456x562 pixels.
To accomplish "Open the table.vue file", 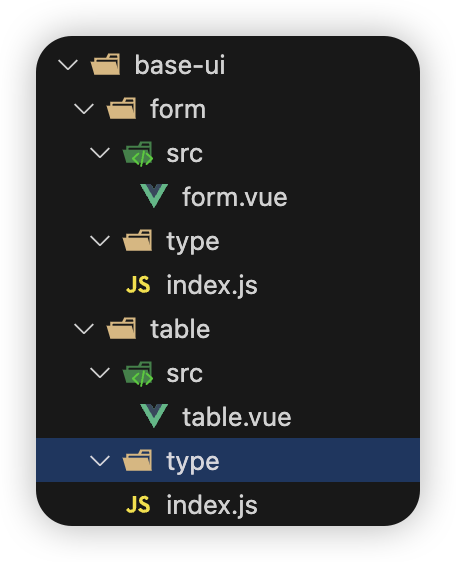I will pos(237,416).
